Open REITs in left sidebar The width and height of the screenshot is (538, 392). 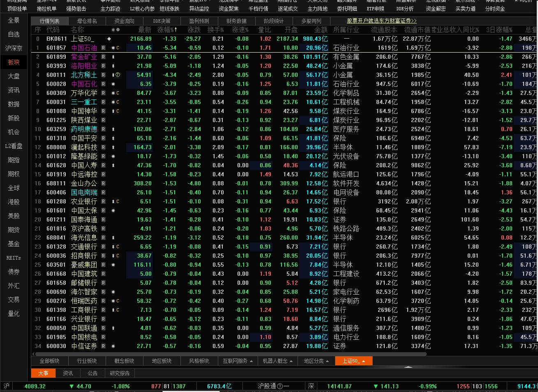[x=14, y=258]
